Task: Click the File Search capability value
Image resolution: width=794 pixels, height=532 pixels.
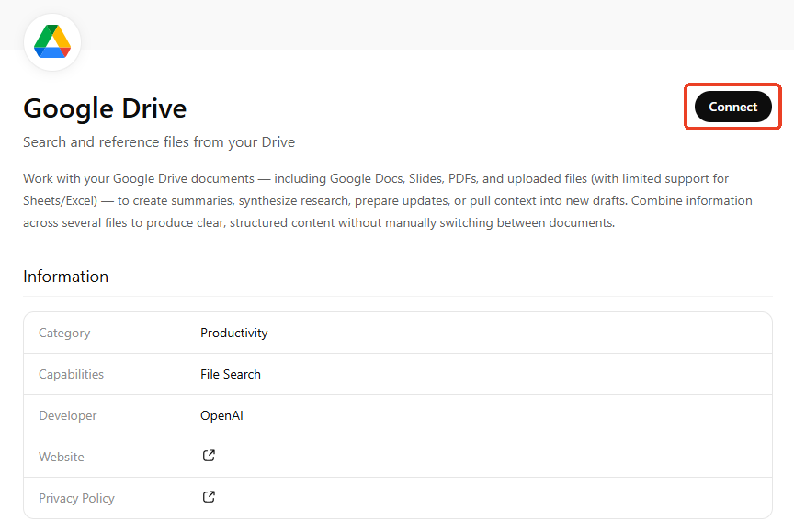Action: pyautogui.click(x=231, y=374)
